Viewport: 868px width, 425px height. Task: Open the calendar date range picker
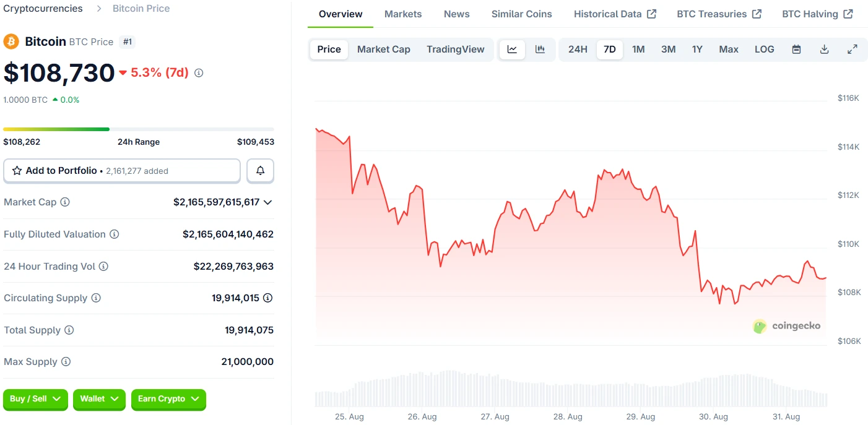pos(796,49)
